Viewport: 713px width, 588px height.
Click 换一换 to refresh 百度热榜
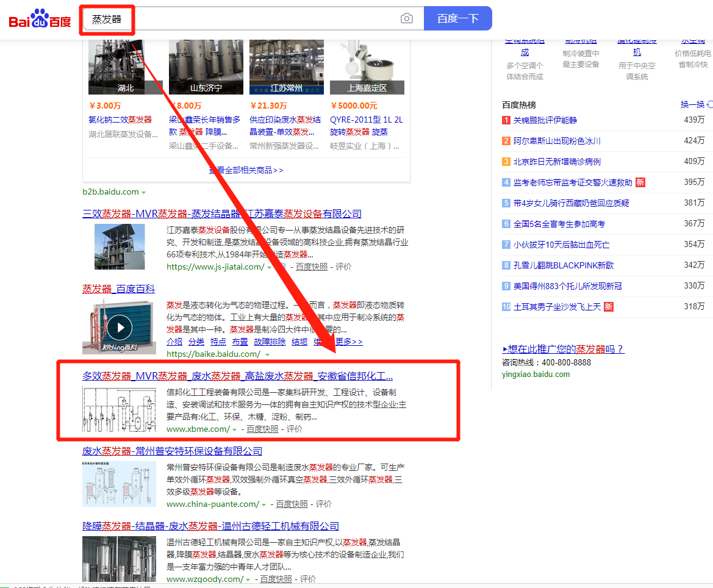pyautogui.click(x=696, y=104)
